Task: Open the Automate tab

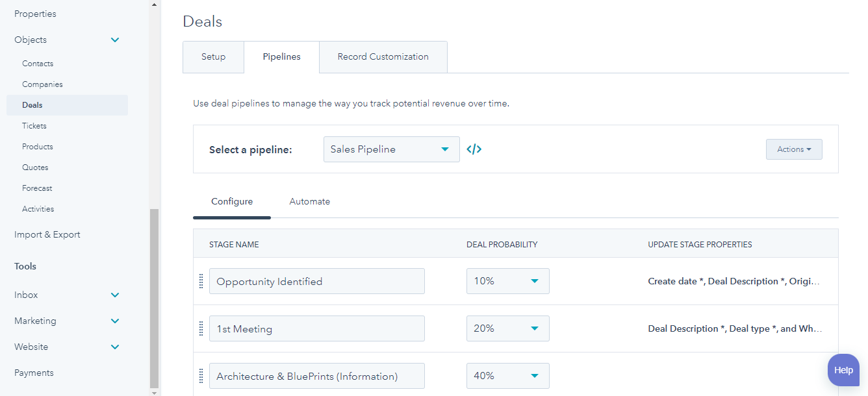Action: tap(309, 201)
